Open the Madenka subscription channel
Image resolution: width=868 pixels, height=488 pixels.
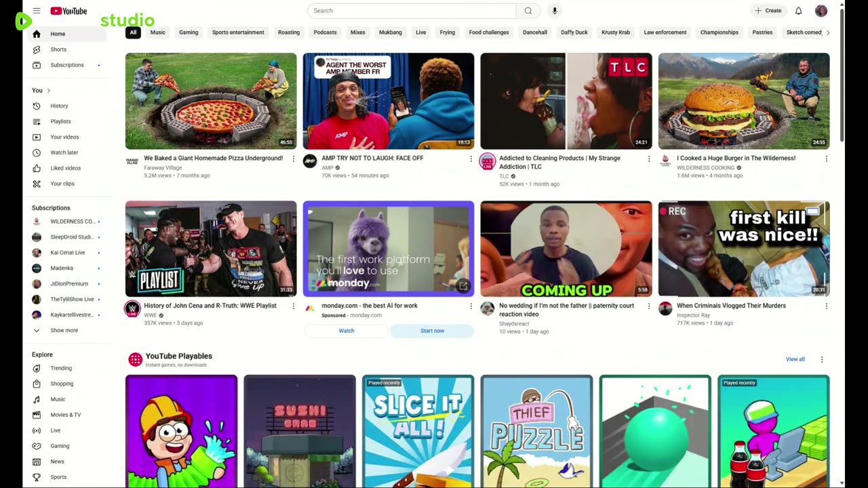(x=68, y=268)
